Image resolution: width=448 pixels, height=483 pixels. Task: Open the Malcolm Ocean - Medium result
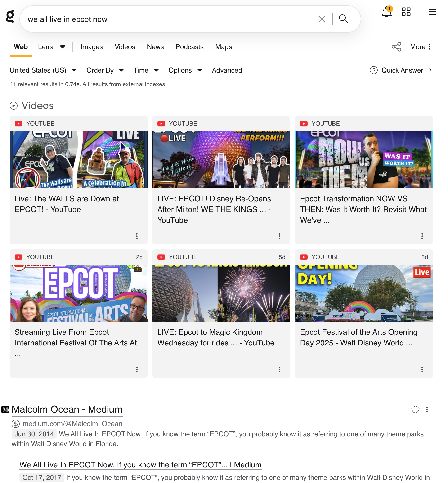point(67,409)
